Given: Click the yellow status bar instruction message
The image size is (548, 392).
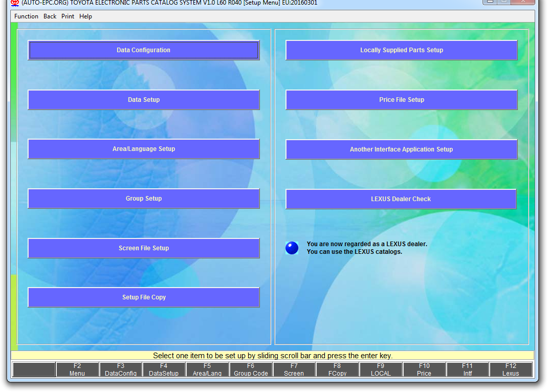Looking at the screenshot, I should coord(273,356).
